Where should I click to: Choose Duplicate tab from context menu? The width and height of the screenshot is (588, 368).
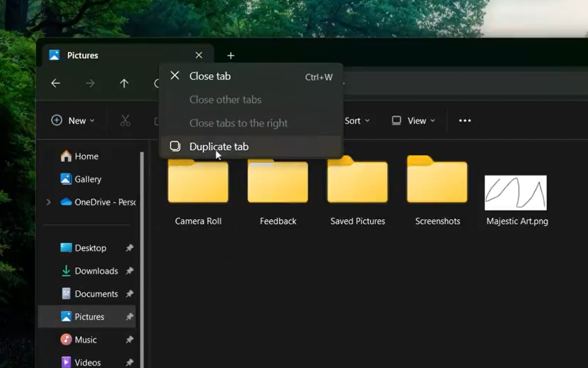pos(219,147)
